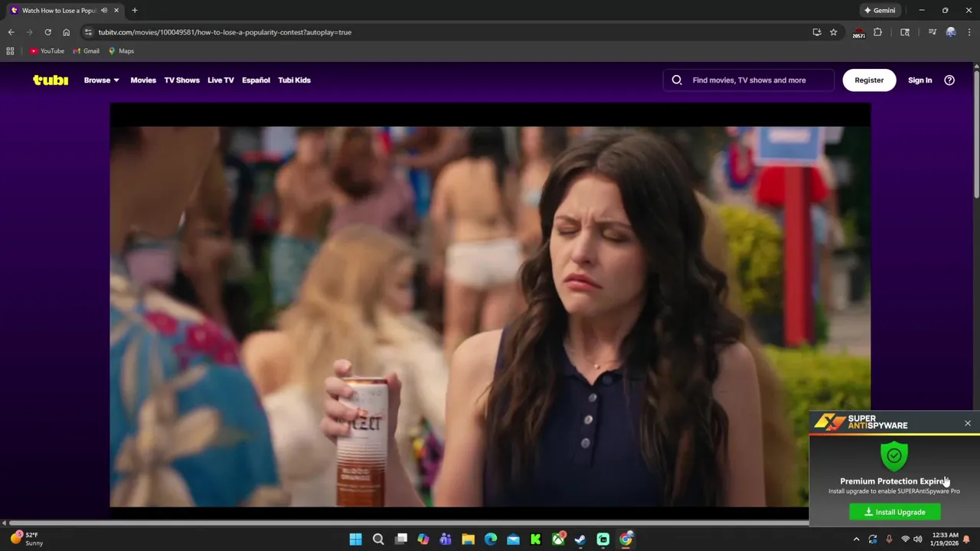The image size is (980, 551).
Task: Click the browser address bar URL
Action: coord(224,32)
